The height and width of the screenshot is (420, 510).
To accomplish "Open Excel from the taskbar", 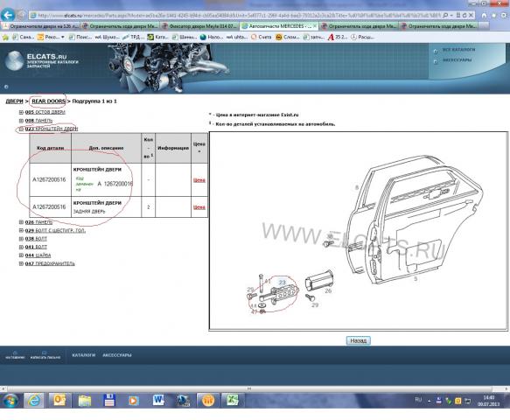I will [x=233, y=400].
